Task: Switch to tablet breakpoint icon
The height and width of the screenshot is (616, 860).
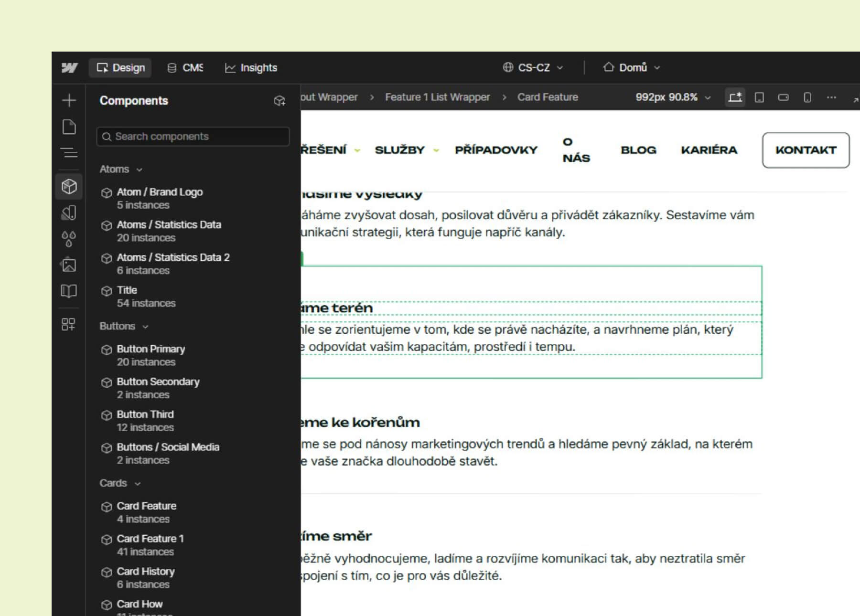Action: point(759,97)
